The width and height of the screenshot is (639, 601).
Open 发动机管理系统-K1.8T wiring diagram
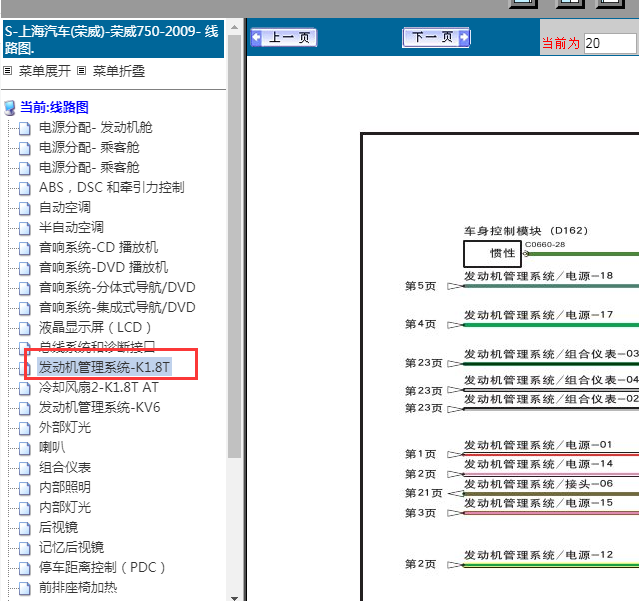point(105,367)
